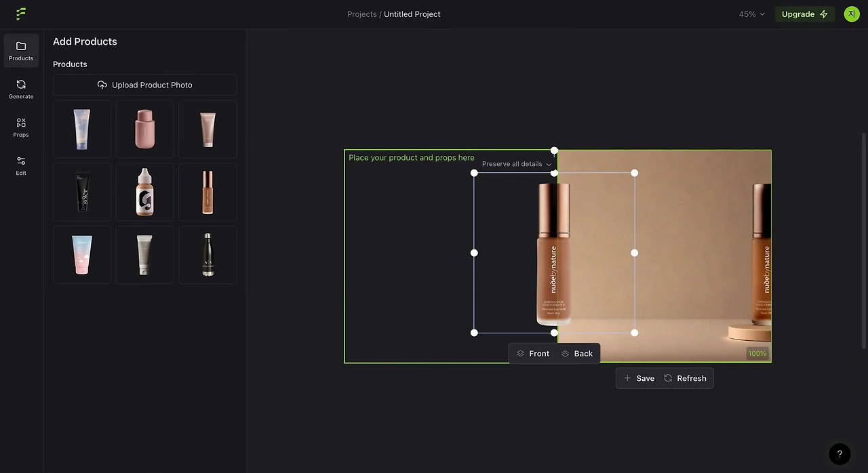The image size is (868, 473).
Task: Select the brown foundation bottle thumbnail
Action: (208, 192)
